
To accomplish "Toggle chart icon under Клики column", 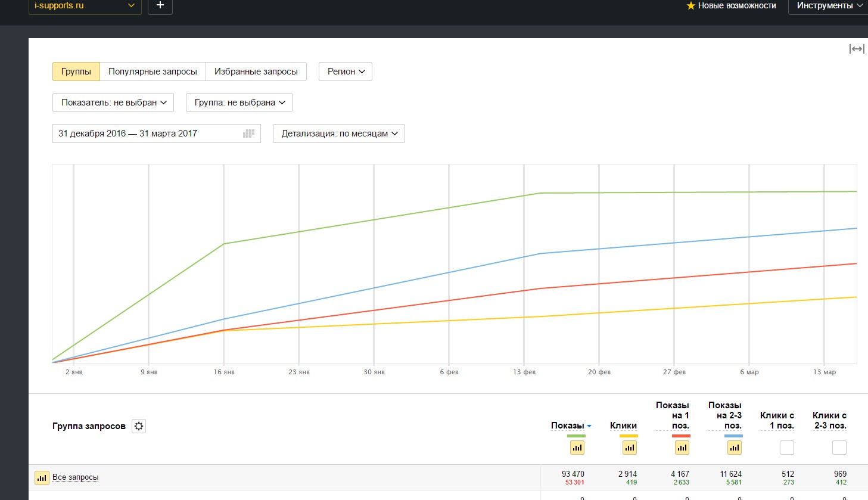I will [x=629, y=448].
